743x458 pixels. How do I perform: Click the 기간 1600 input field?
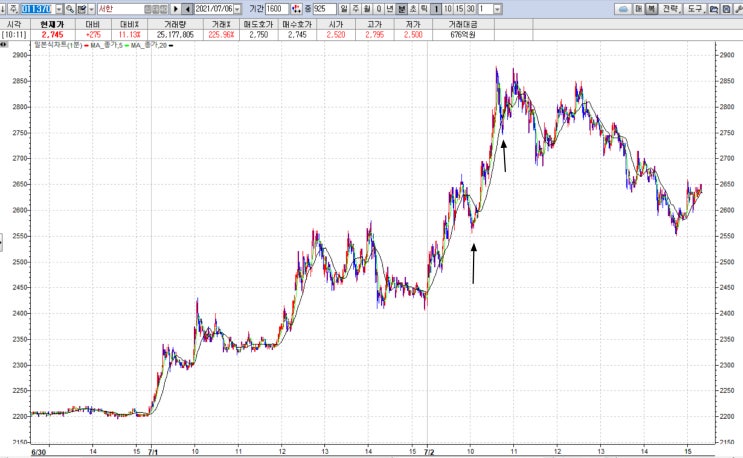(x=277, y=9)
